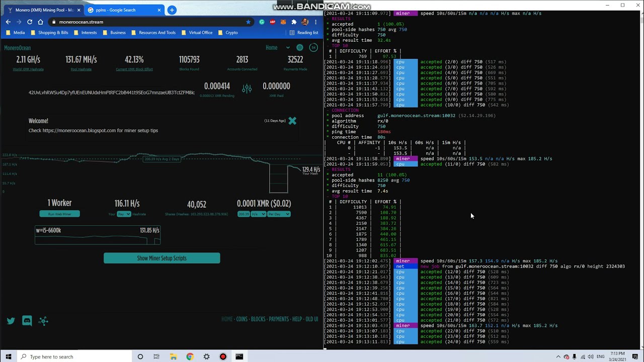Image resolution: width=644 pixels, height=362 pixels.
Task: Open the MetaMask fox extension
Action: point(283,22)
